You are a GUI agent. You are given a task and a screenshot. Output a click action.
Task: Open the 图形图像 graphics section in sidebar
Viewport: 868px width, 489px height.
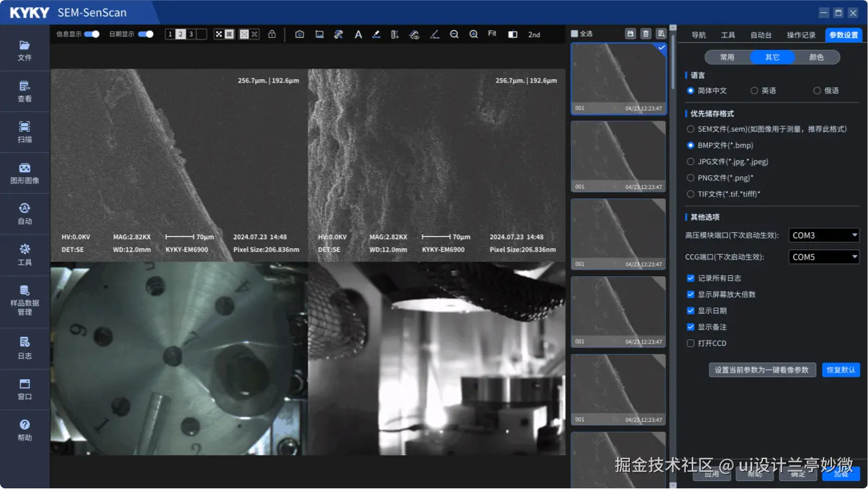(x=25, y=174)
